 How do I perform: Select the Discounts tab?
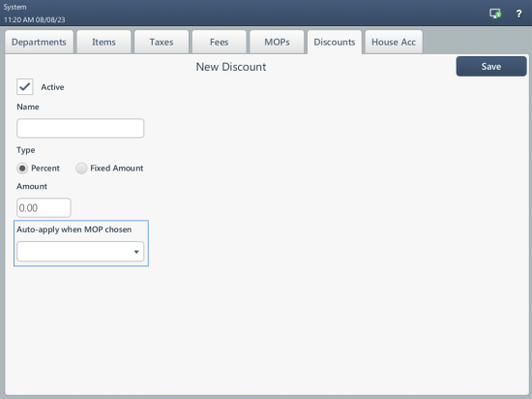[335, 42]
